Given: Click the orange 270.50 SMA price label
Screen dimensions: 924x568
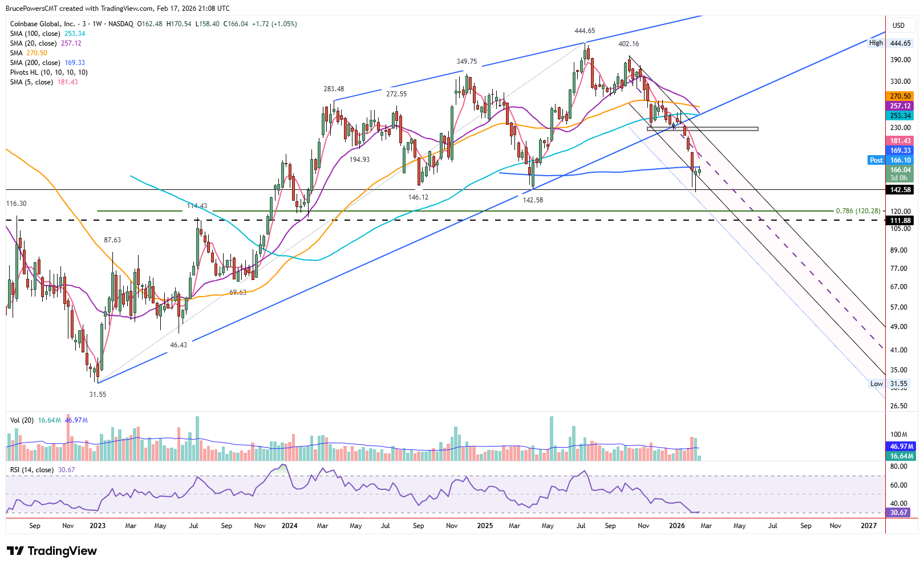Looking at the screenshot, I should (x=900, y=96).
